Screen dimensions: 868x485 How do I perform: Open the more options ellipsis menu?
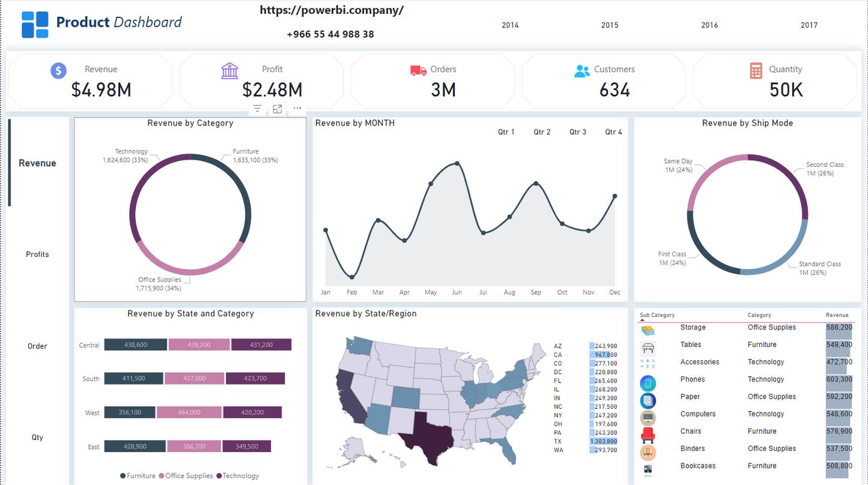[297, 109]
